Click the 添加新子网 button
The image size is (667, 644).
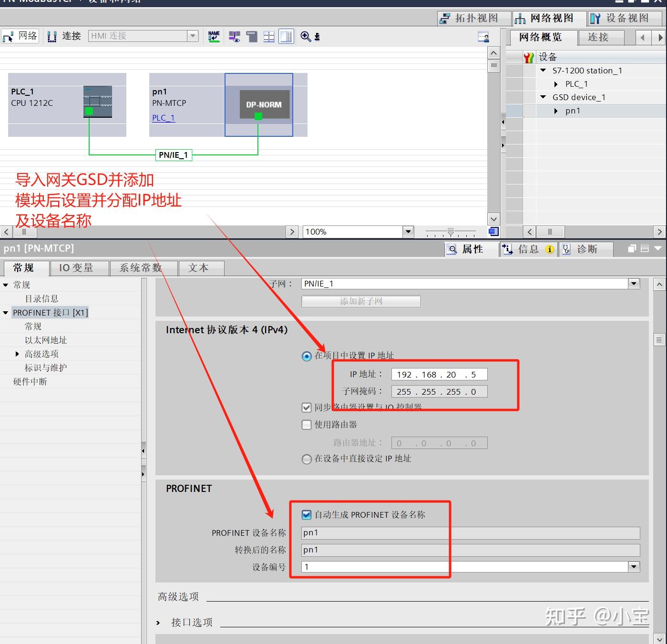(x=361, y=301)
